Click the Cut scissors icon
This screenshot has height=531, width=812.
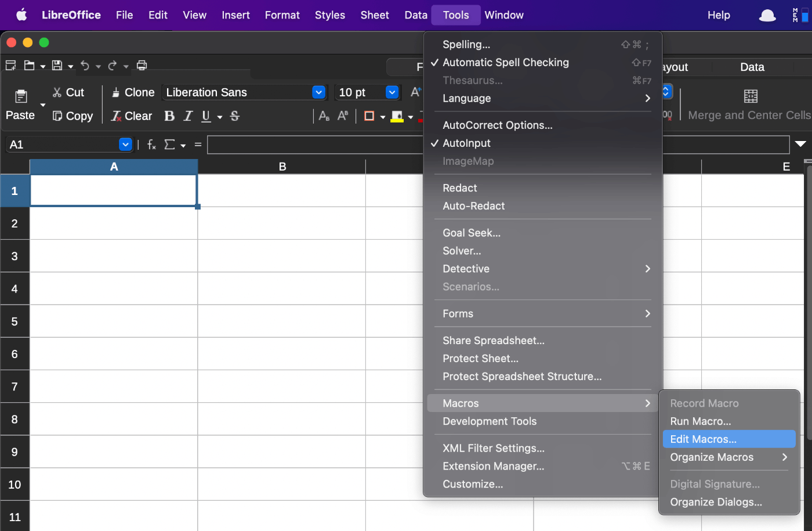tap(57, 92)
